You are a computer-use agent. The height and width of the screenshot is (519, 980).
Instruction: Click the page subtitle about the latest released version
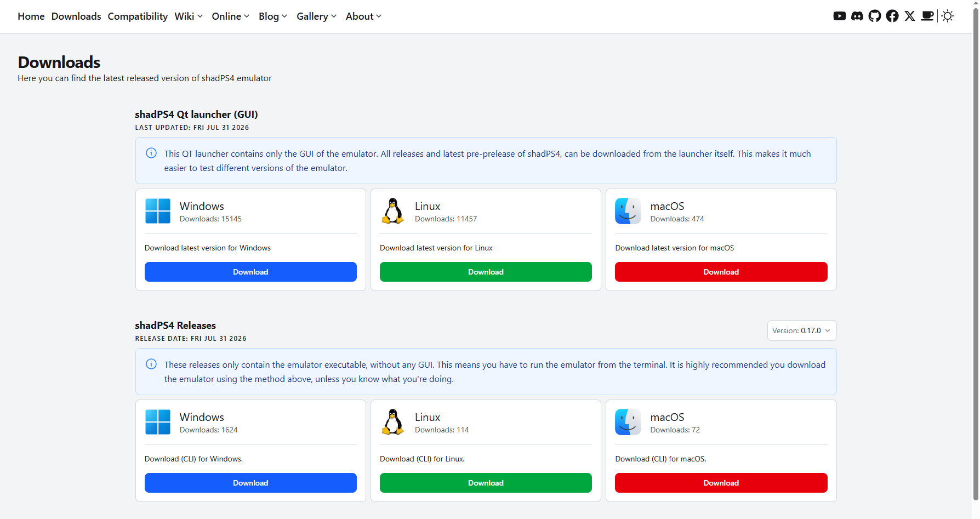click(145, 78)
